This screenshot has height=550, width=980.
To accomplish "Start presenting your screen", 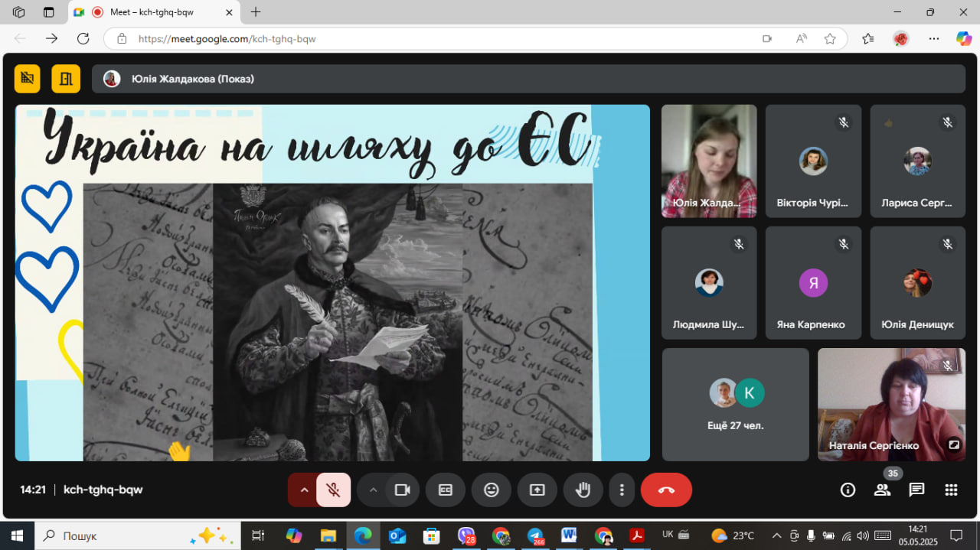I will 537,490.
